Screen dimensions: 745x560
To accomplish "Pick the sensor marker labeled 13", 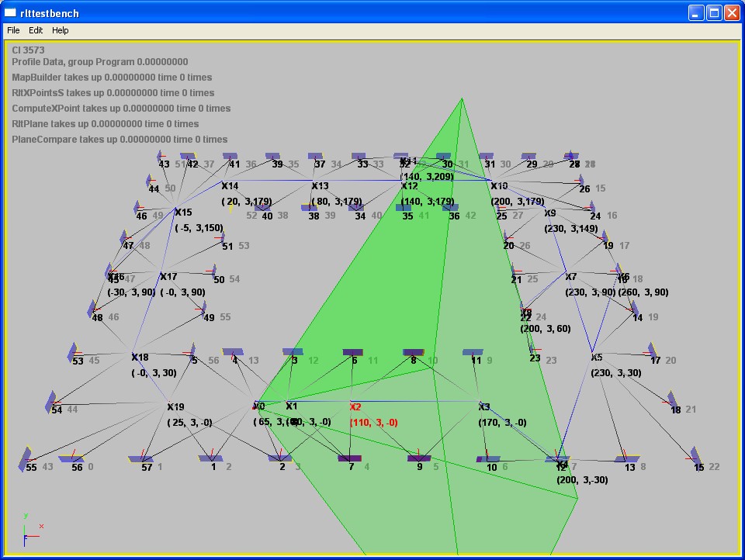I will pos(625,458).
